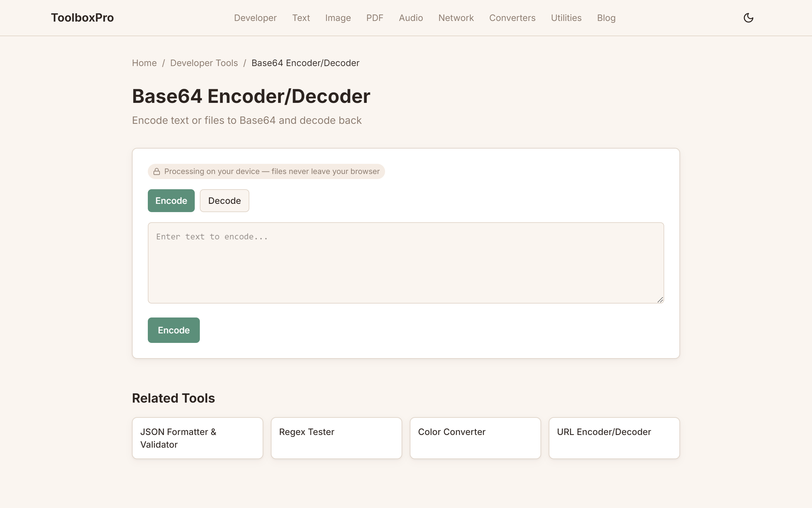Select the Base64 Encoder/Decoder breadcrumb text
The height and width of the screenshot is (508, 812).
click(305, 63)
